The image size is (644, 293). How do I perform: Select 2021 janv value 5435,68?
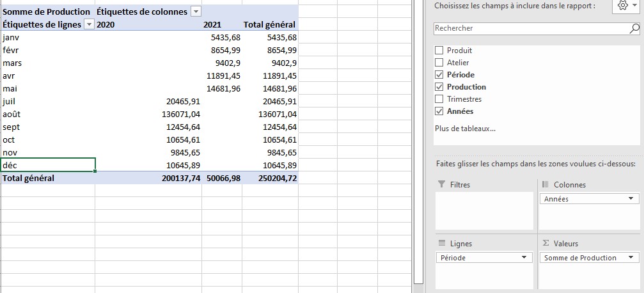[222, 37]
